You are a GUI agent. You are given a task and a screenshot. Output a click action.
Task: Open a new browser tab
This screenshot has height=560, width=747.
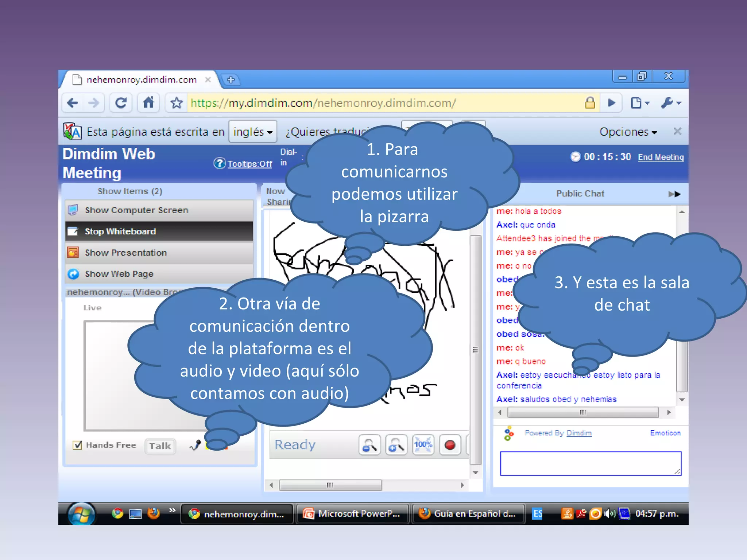click(x=231, y=79)
